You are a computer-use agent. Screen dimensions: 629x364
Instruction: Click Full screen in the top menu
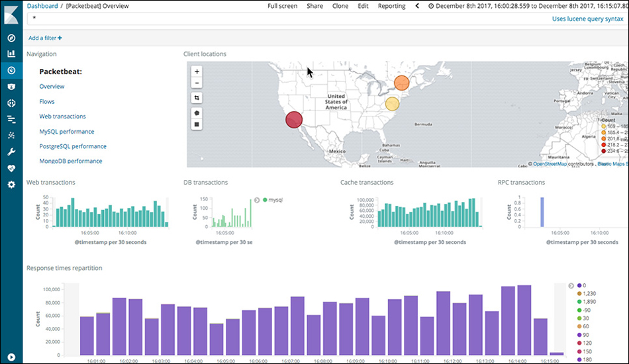(283, 6)
